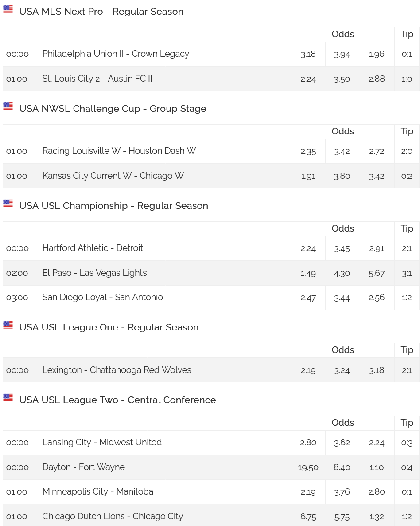
Task: Select Hartford Athletic - Detroit match
Action: pyautogui.click(x=93, y=248)
